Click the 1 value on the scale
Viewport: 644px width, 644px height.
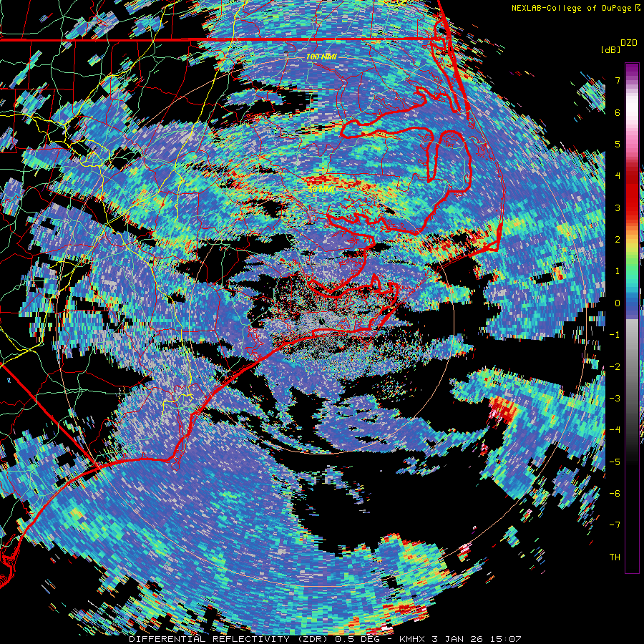coord(618,271)
